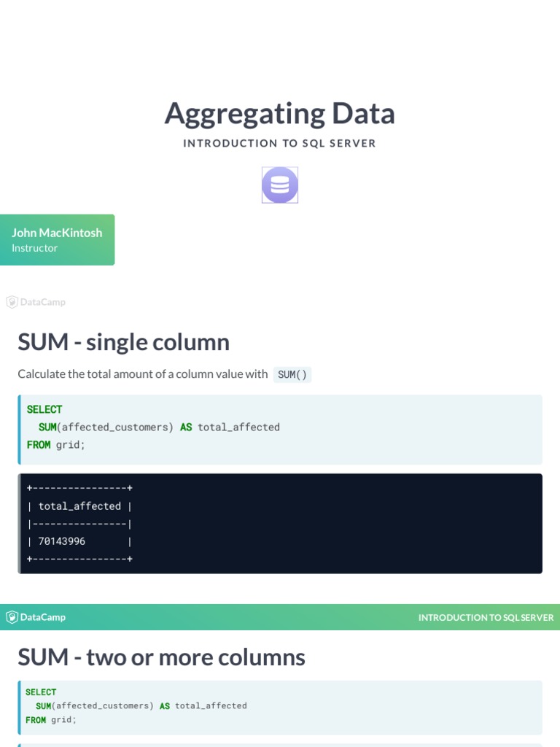Screen dimensions: 560x747
Task: Select the "SUM - two or more columns" heading
Action: point(161,657)
